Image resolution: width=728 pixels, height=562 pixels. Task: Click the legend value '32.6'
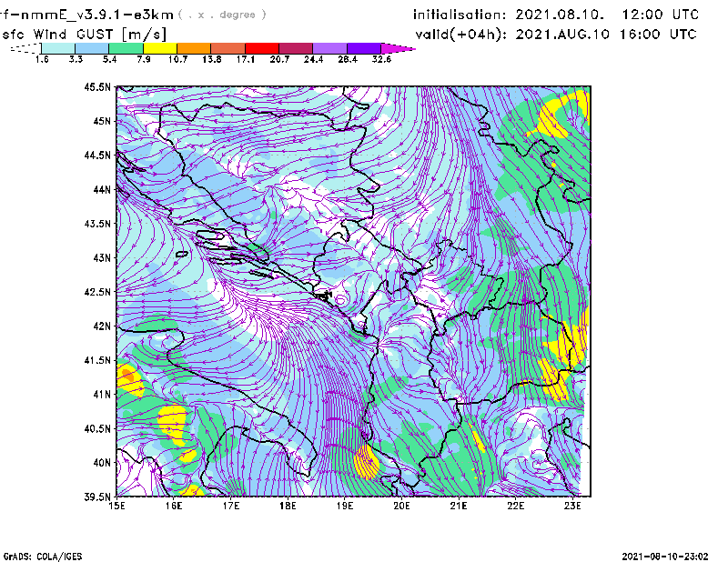click(x=381, y=59)
